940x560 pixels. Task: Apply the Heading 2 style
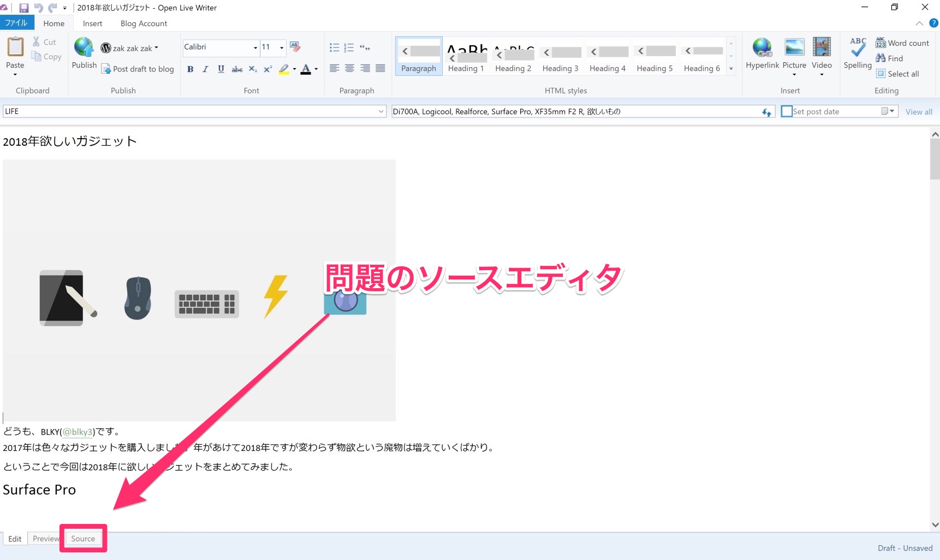point(513,56)
